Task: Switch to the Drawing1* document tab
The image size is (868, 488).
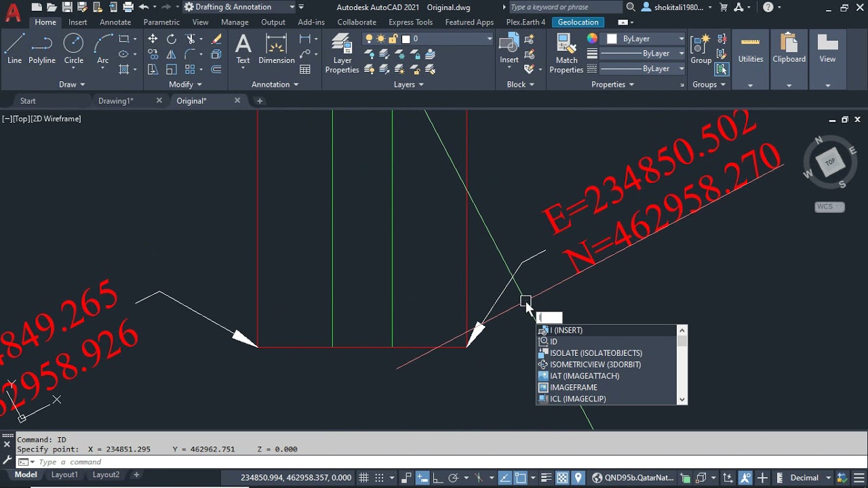Action: [116, 101]
